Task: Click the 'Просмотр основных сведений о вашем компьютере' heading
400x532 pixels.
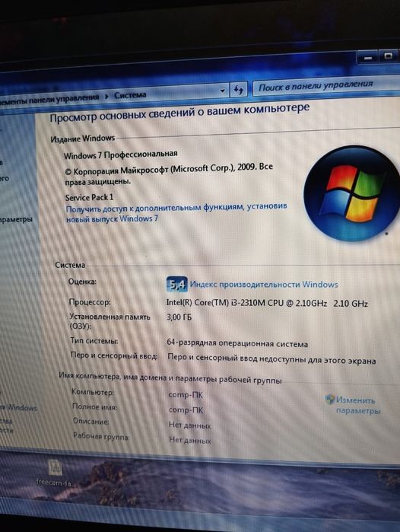Action: tap(179, 113)
